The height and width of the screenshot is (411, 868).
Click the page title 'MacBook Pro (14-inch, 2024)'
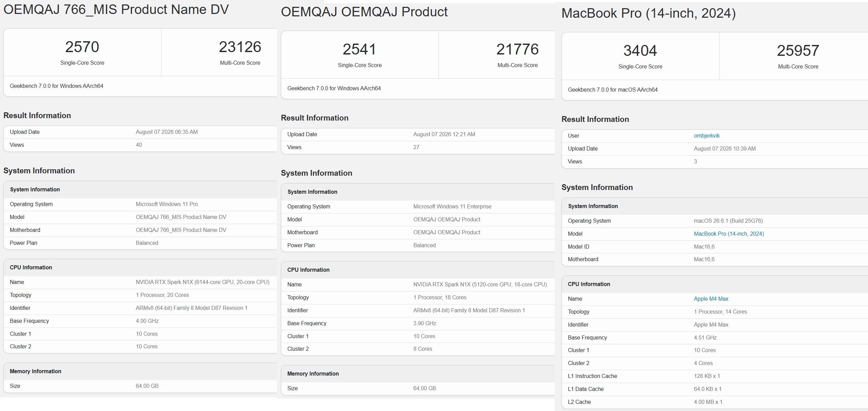[648, 13]
